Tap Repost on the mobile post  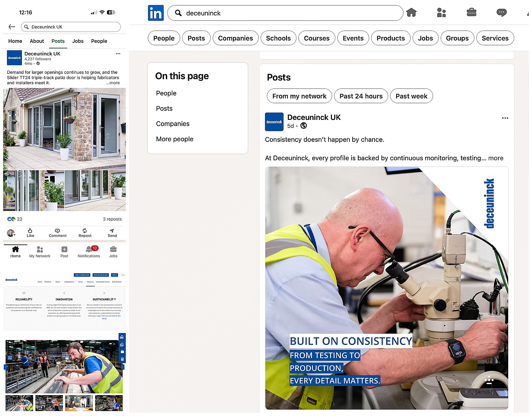point(85,233)
